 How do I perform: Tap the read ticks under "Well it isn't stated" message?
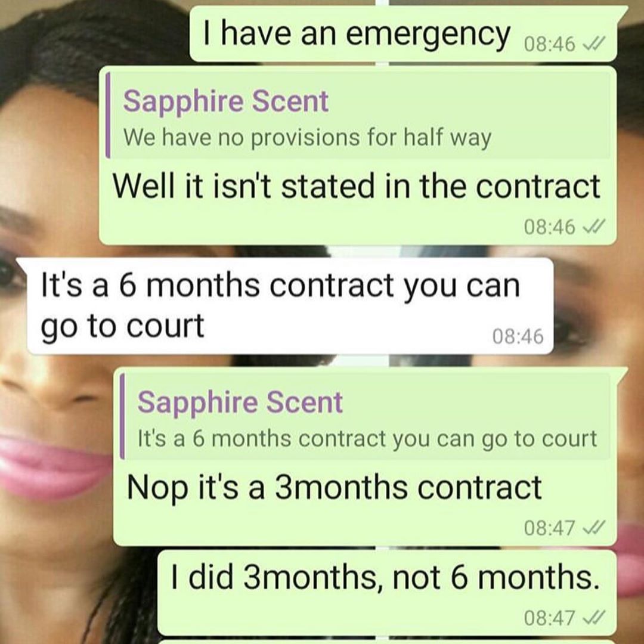click(x=595, y=226)
